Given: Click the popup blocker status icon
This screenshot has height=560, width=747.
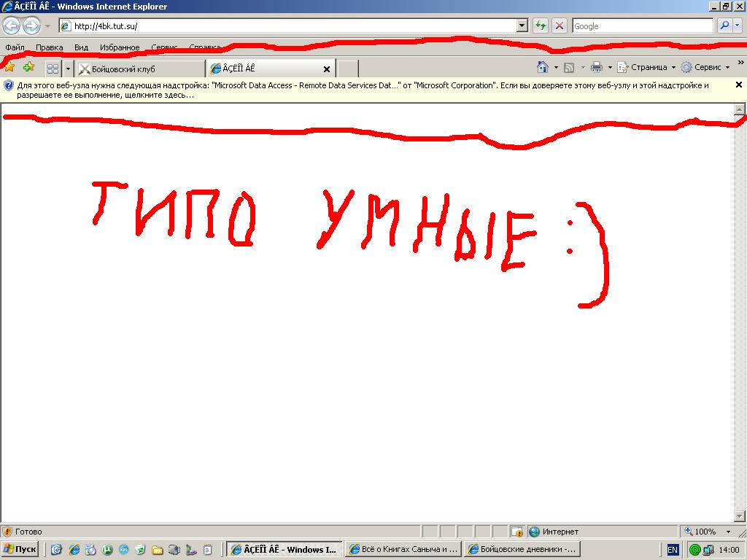Looking at the screenshot, I should click(x=517, y=532).
